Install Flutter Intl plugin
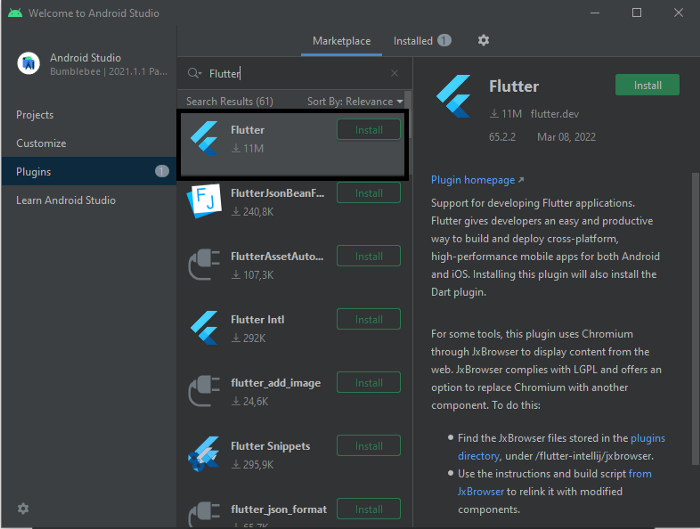This screenshot has height=529, width=700. point(369,319)
